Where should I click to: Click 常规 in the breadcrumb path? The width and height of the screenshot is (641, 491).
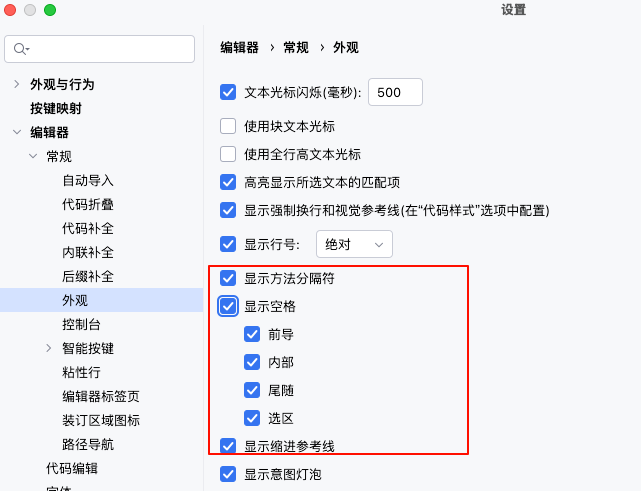296,47
